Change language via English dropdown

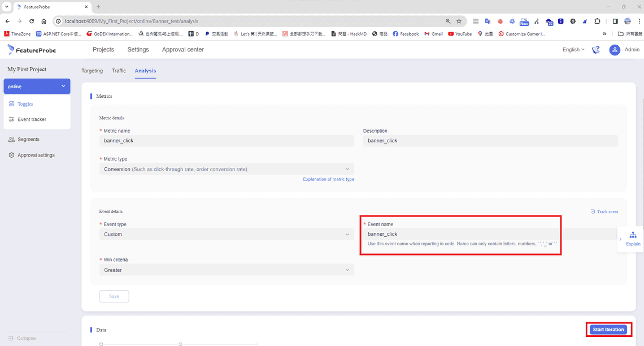[573, 50]
